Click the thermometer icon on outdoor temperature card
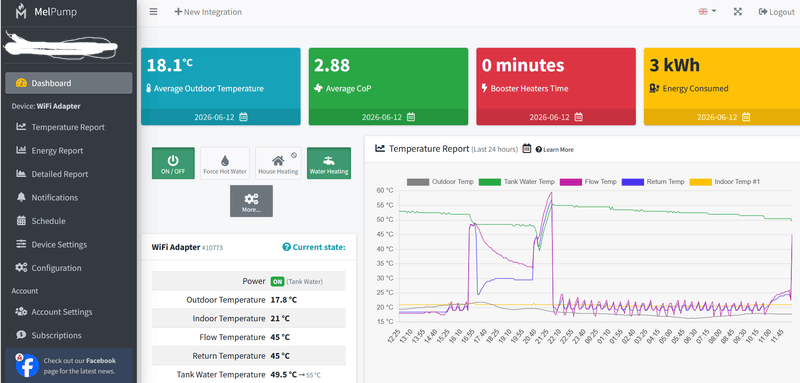The width and height of the screenshot is (800, 383). pyautogui.click(x=148, y=88)
